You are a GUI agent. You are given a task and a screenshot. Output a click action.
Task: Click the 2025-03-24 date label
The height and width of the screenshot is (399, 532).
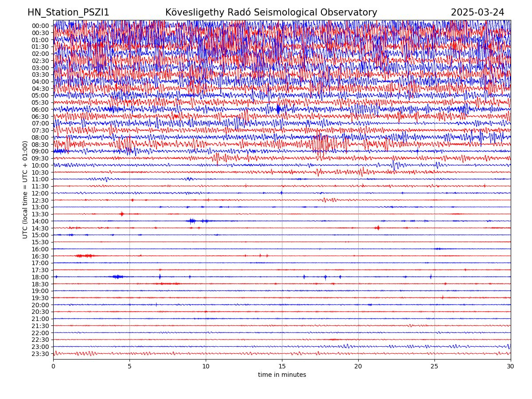[x=477, y=12]
